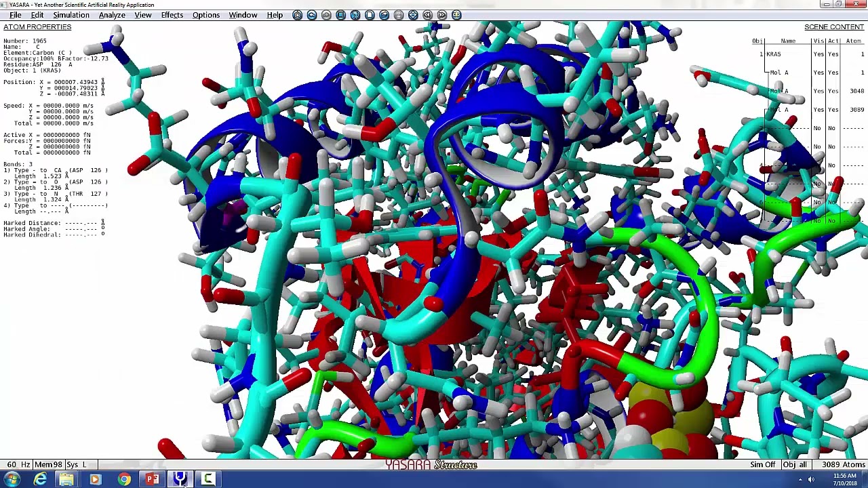This screenshot has width=868, height=488.
Task: Open the Help menu
Action: click(275, 15)
